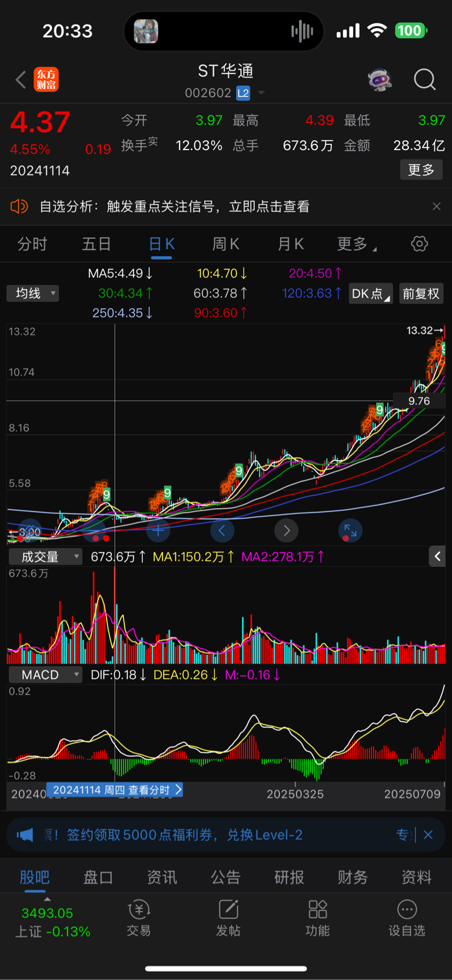Image resolution: width=452 pixels, height=980 pixels.
Task: Open the MACD indicator dropdown
Action: coord(45,675)
